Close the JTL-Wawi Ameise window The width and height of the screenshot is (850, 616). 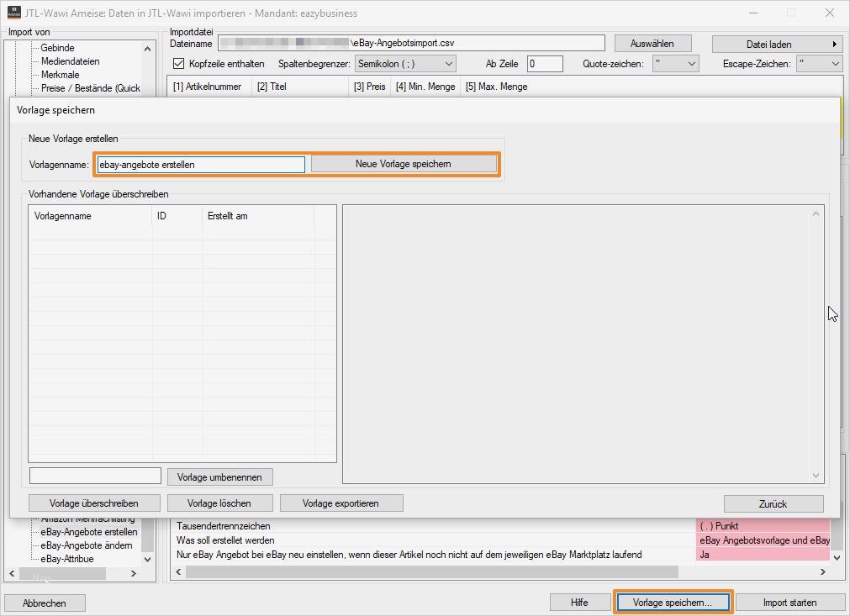pos(829,13)
